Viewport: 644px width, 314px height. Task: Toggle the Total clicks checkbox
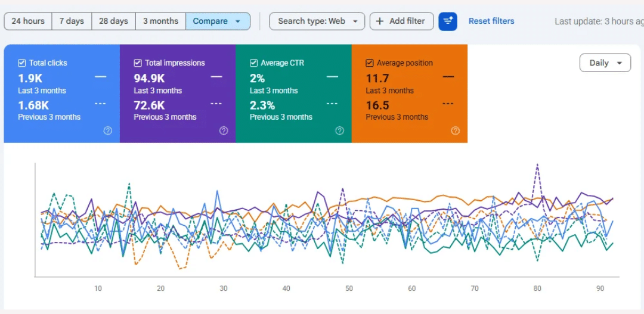point(22,63)
